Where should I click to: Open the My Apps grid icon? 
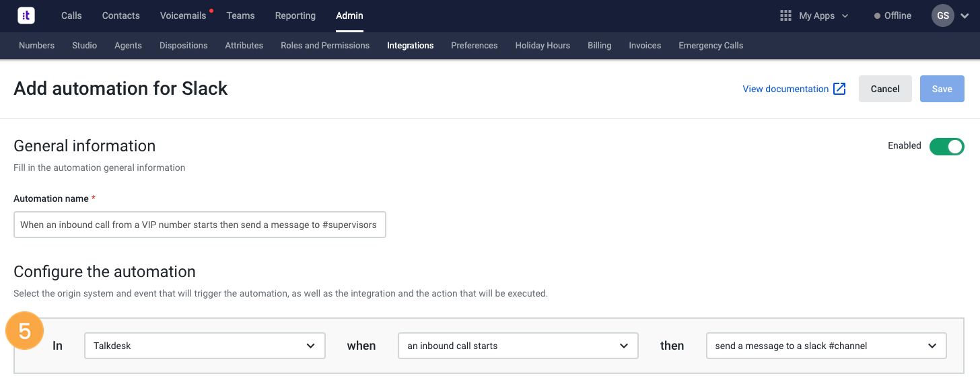pos(785,15)
